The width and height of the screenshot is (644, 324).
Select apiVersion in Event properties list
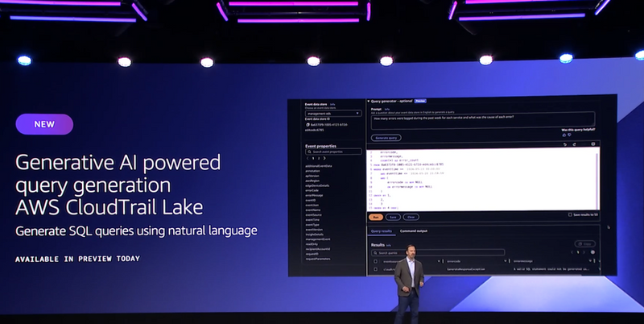[x=314, y=175]
